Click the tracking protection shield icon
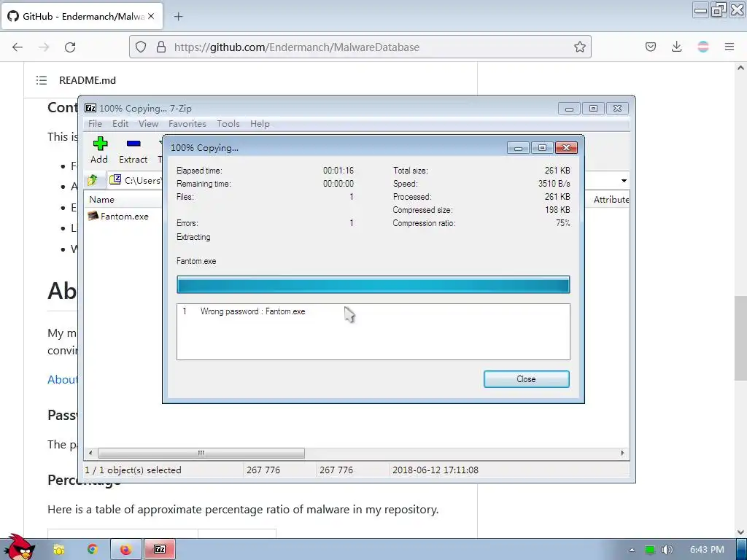The height and width of the screenshot is (560, 747). (141, 47)
